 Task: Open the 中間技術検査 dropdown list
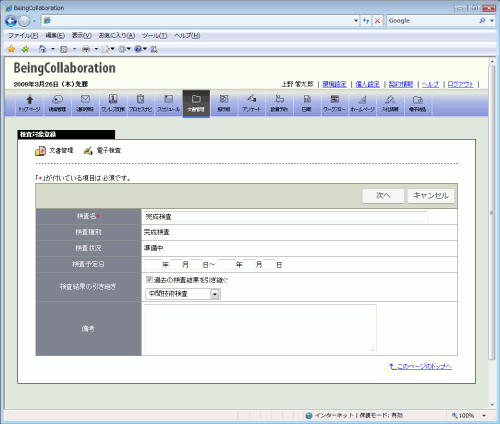tap(183, 294)
